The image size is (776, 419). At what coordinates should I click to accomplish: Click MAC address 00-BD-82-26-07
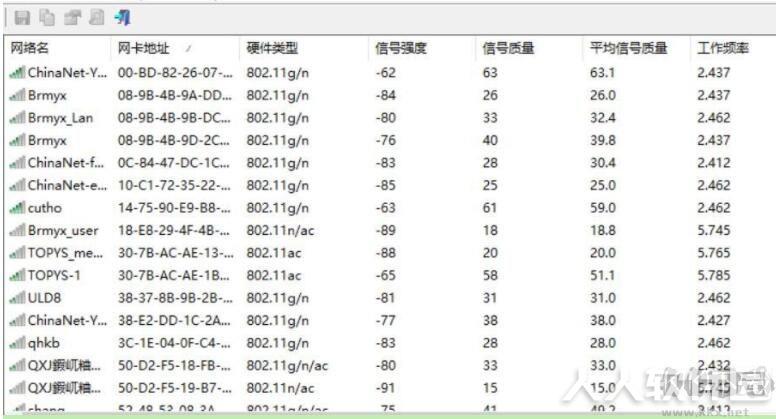pyautogui.click(x=175, y=73)
